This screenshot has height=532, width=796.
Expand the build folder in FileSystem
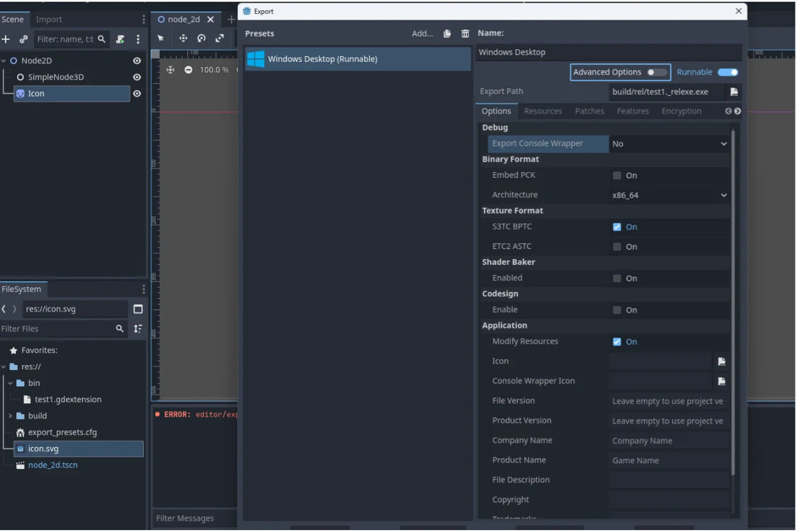(10, 416)
